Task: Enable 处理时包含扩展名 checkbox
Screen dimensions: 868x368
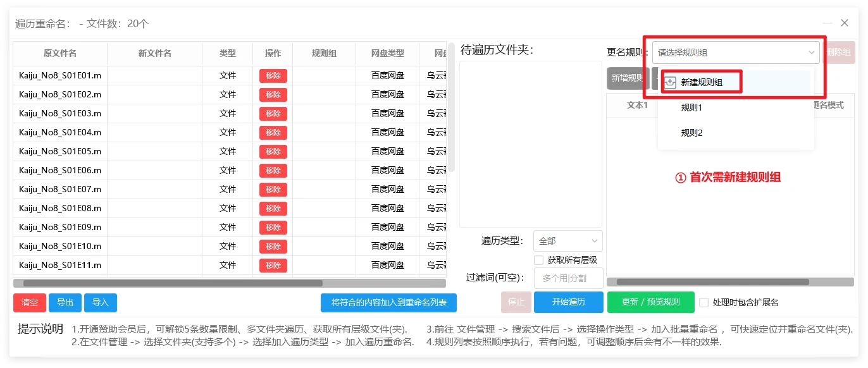Action: pyautogui.click(x=704, y=302)
